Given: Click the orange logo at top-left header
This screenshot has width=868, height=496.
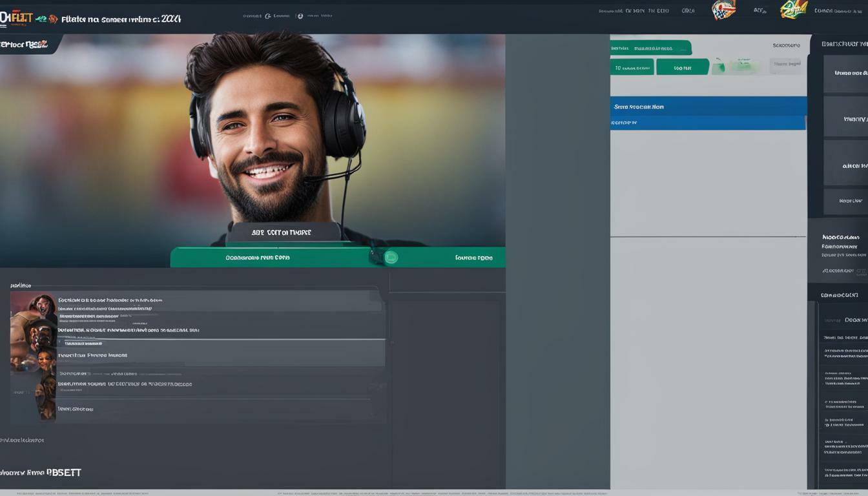Looking at the screenshot, I should [16, 17].
